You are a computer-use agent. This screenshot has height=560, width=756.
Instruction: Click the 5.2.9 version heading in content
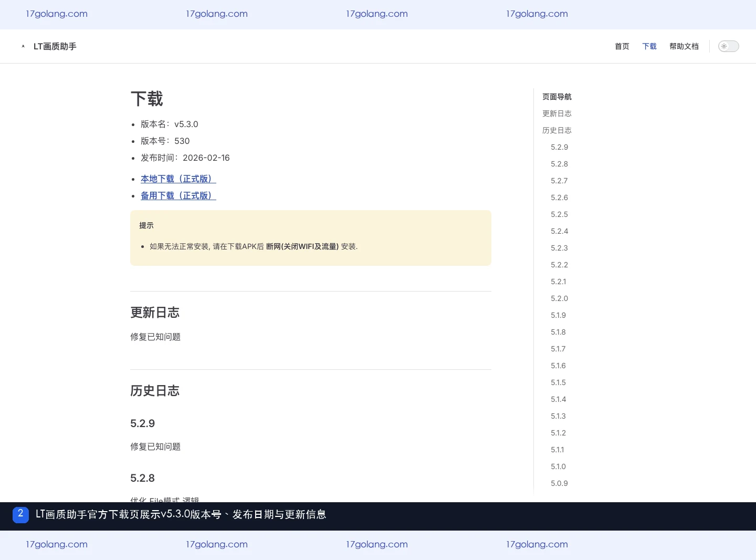tap(143, 423)
